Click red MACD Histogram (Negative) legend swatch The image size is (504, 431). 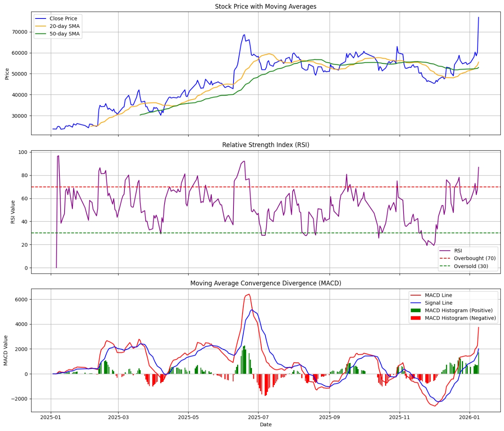click(415, 318)
